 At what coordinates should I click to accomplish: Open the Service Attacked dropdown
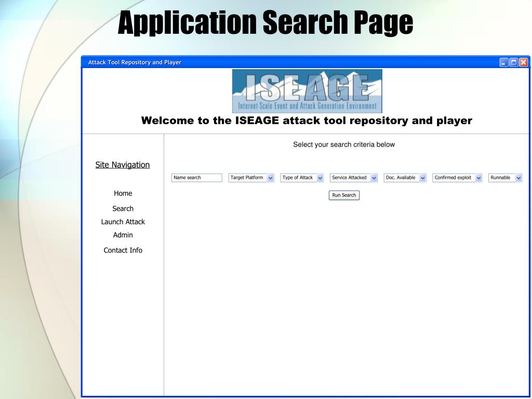coord(353,178)
